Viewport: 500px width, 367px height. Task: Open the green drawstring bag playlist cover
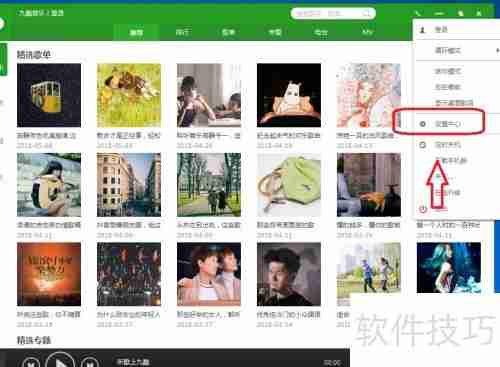pos(289,185)
